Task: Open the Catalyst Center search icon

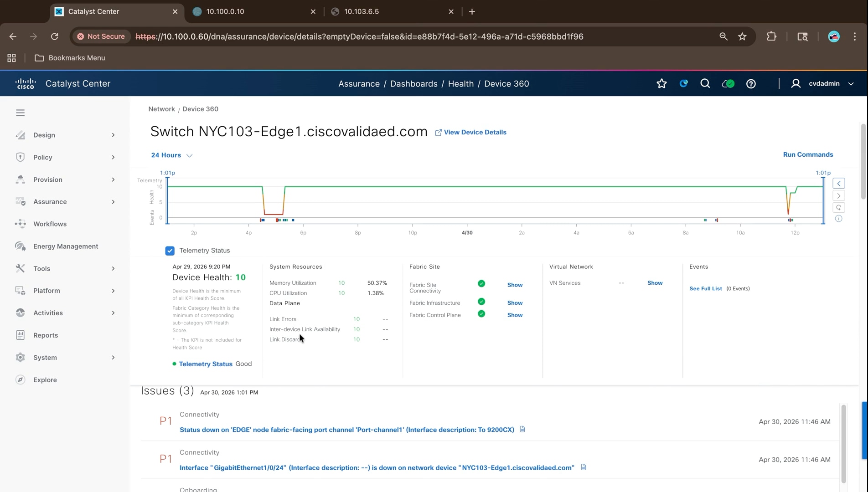Action: 705,83
